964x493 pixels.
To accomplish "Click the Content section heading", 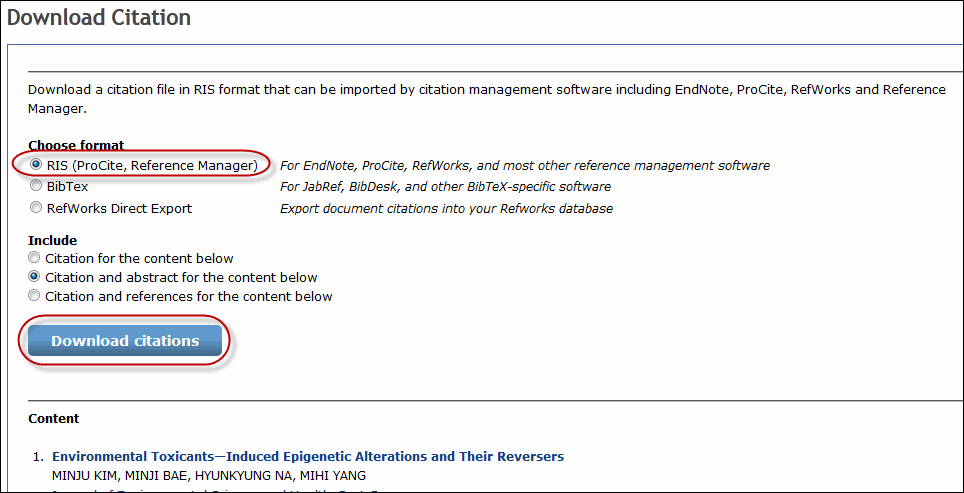I will pyautogui.click(x=53, y=419).
